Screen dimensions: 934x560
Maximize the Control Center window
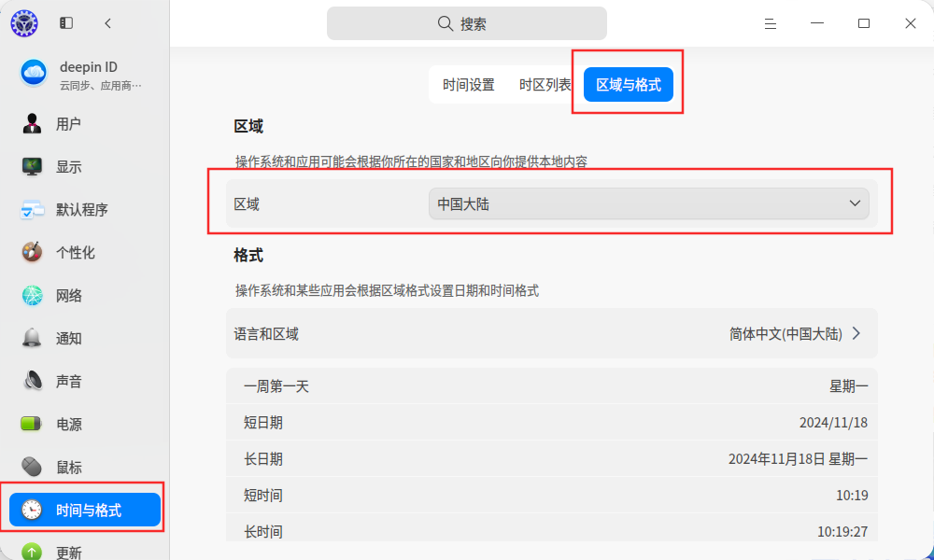tap(864, 23)
